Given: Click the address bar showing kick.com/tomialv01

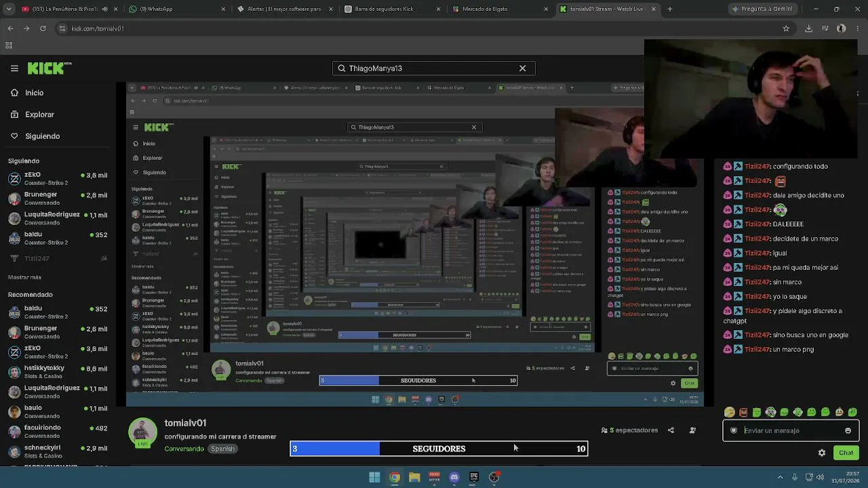Looking at the screenshot, I should coord(424,28).
